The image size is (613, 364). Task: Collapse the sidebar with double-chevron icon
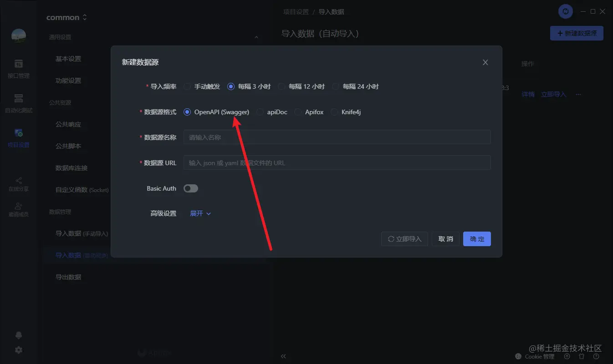pyautogui.click(x=283, y=356)
